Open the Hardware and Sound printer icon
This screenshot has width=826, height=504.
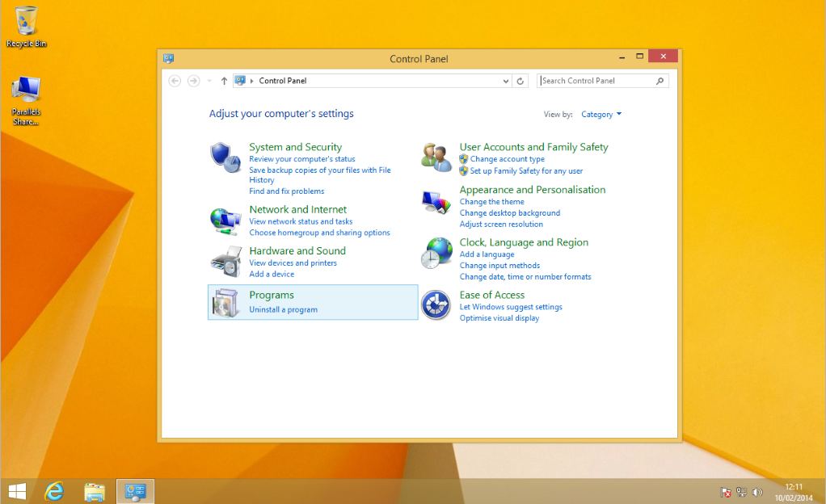pyautogui.click(x=225, y=262)
